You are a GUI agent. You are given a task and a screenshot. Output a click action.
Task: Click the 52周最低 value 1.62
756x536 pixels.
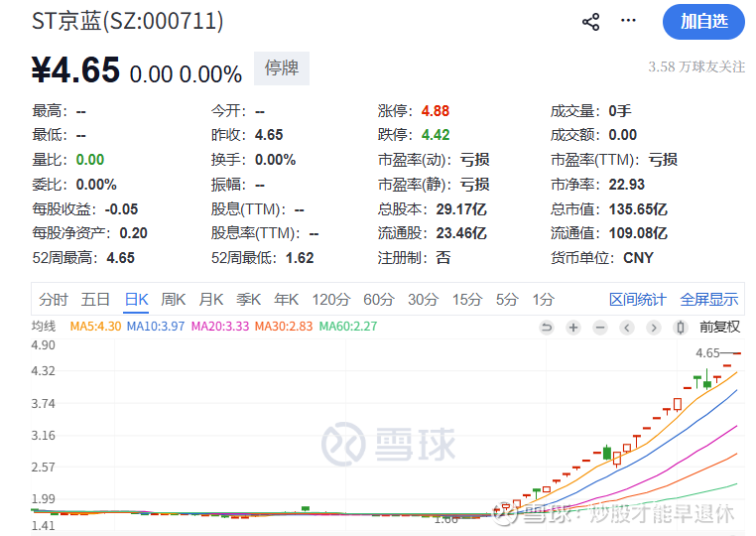pyautogui.click(x=300, y=258)
